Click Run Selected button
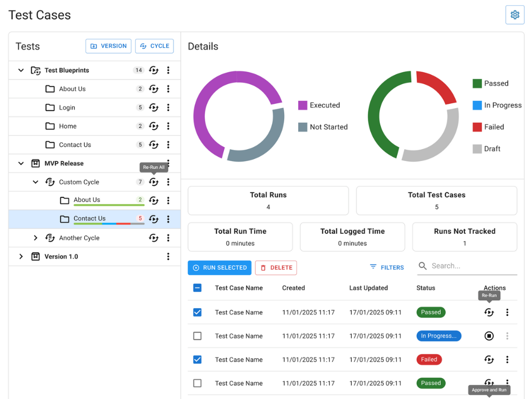The height and width of the screenshot is (399, 532). tap(220, 268)
